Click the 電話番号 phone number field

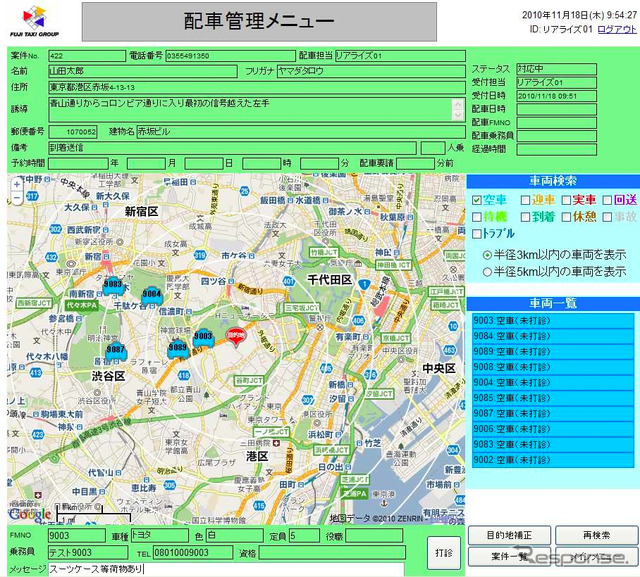click(230, 56)
